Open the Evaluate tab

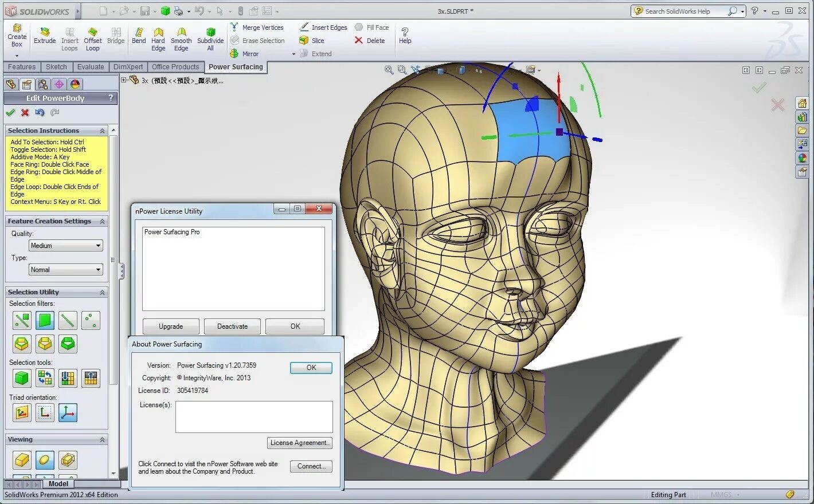(91, 67)
